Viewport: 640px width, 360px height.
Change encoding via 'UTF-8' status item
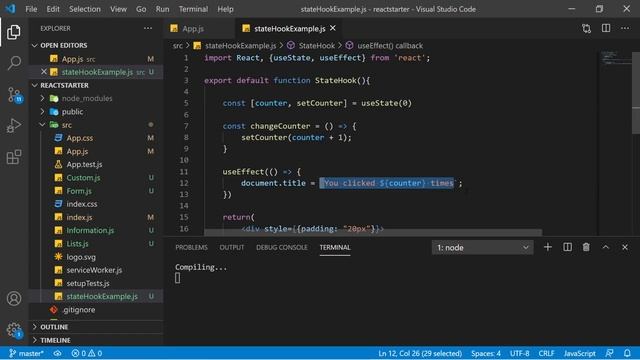520,353
